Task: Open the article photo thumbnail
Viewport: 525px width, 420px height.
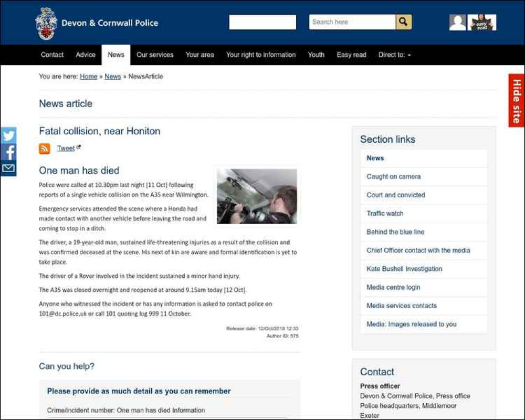Action: coord(257,196)
